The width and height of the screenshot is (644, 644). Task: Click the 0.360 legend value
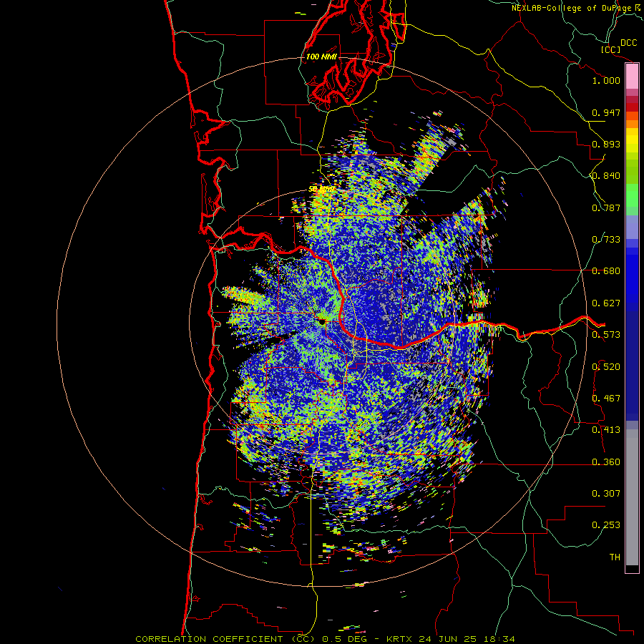606,462
